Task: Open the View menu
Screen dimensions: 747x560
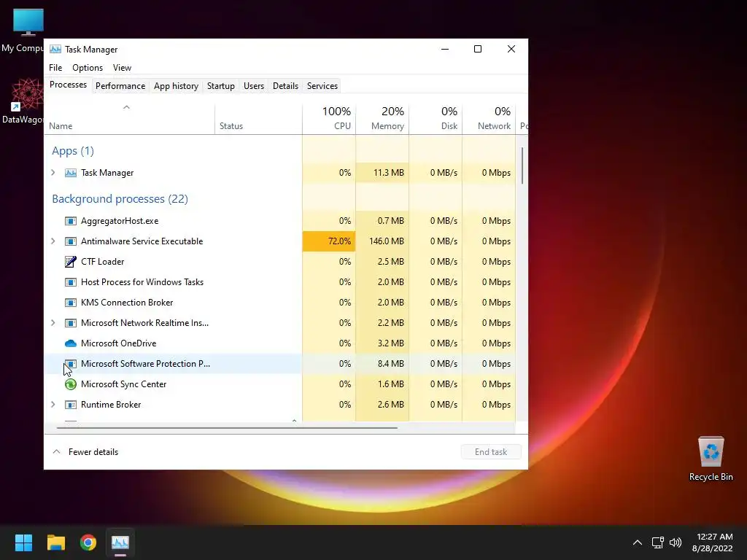Action: pyautogui.click(x=122, y=68)
